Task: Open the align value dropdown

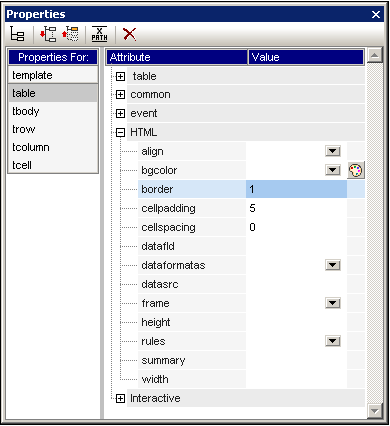Action: [333, 151]
